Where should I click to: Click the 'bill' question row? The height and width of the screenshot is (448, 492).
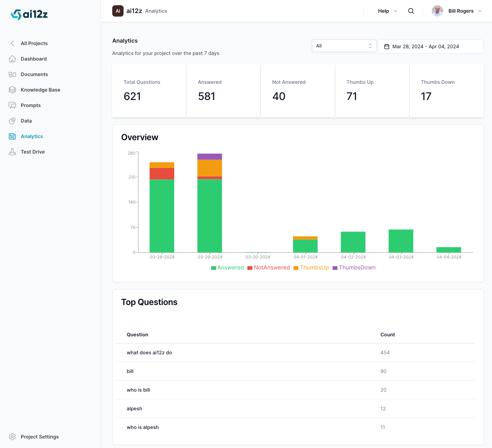tap(295, 371)
